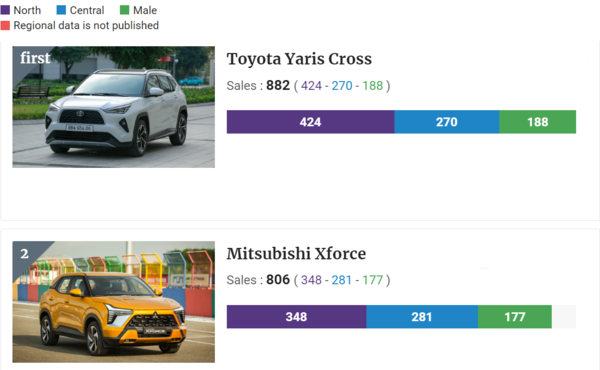Click the green Male legend swatch
Image resolution: width=600 pixels, height=370 pixels.
click(x=124, y=10)
